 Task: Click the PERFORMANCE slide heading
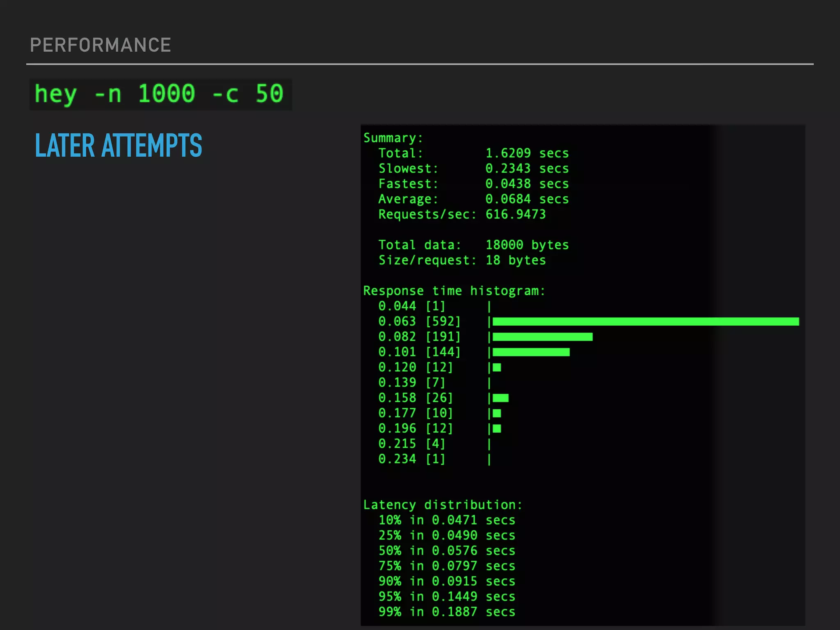(x=100, y=45)
